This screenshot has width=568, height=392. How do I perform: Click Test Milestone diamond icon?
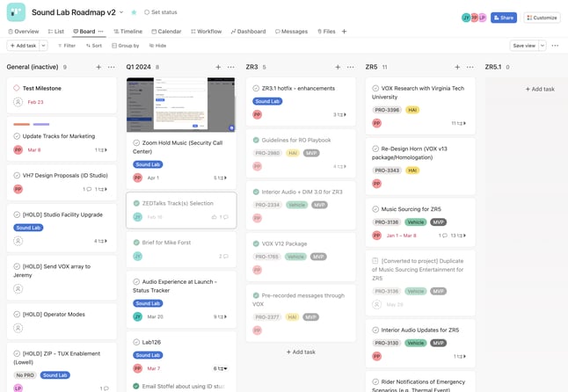point(17,88)
